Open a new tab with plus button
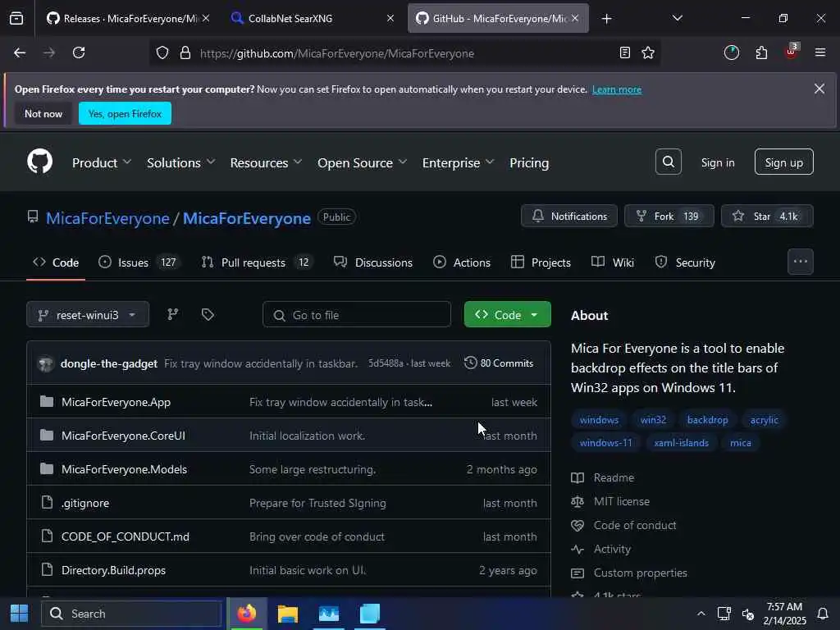840x630 pixels. click(606, 19)
